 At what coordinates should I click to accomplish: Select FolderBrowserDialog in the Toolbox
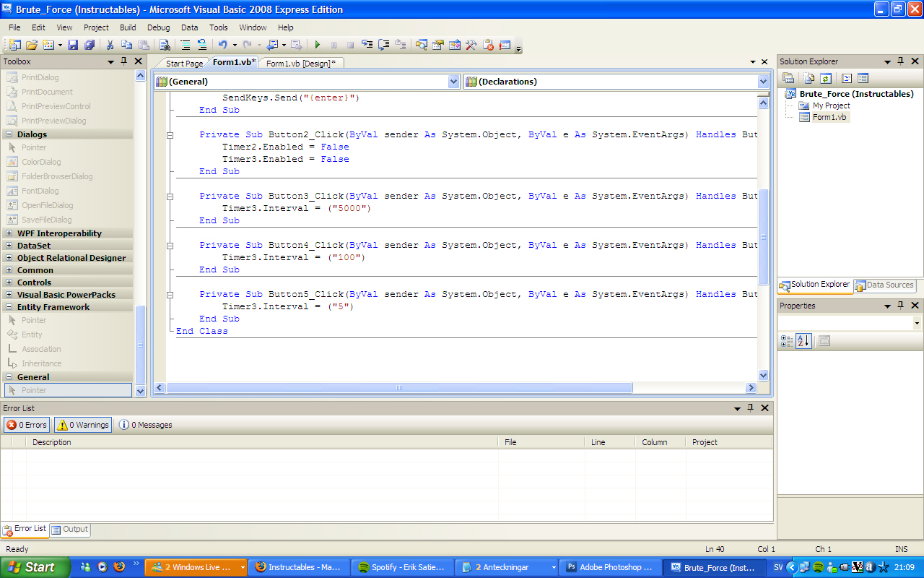point(57,176)
